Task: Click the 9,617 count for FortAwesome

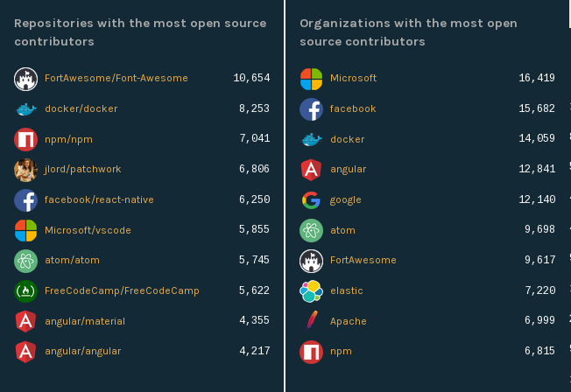Action: click(540, 260)
